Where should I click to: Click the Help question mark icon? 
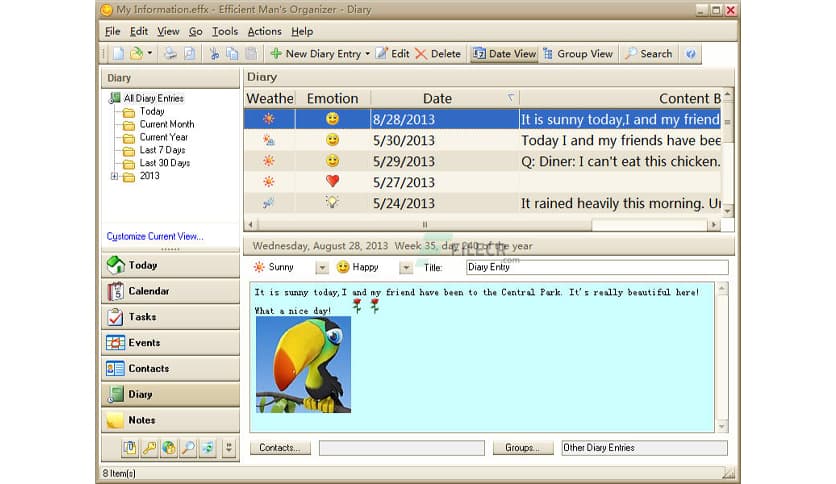click(691, 54)
